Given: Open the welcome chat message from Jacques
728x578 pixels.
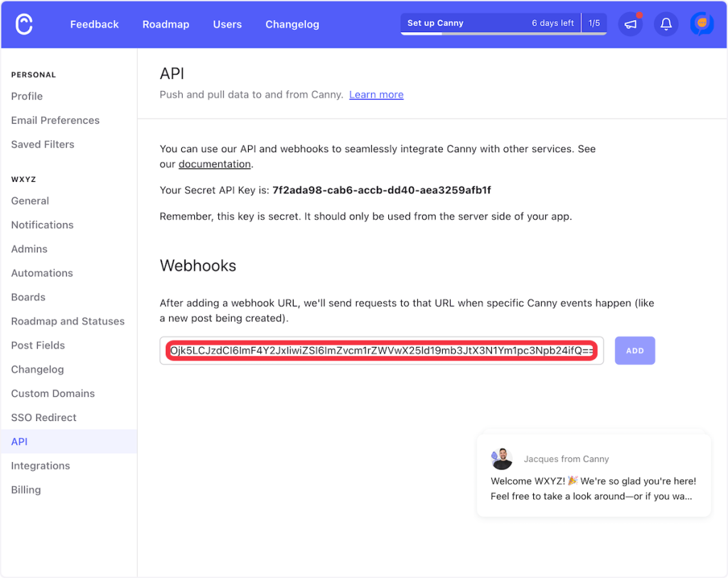Looking at the screenshot, I should click(x=593, y=488).
